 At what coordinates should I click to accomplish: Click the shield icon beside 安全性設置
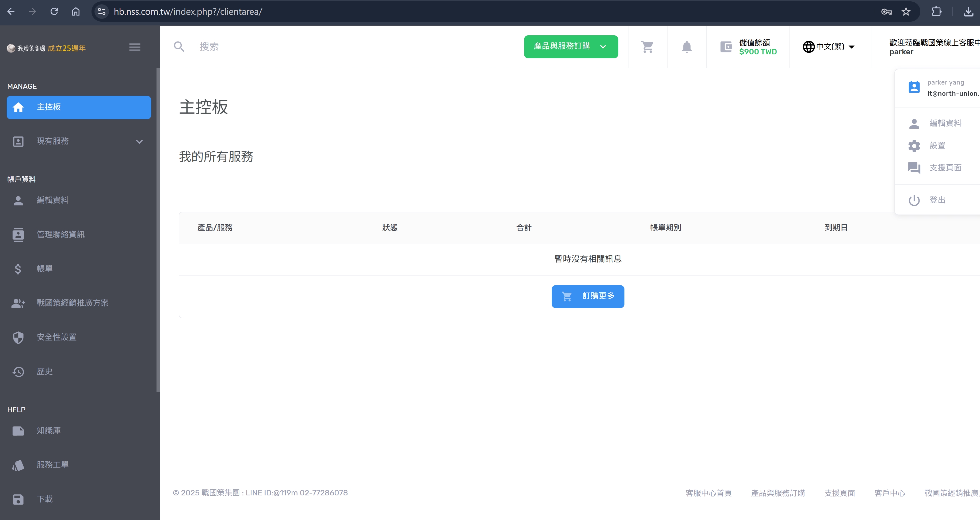18,337
